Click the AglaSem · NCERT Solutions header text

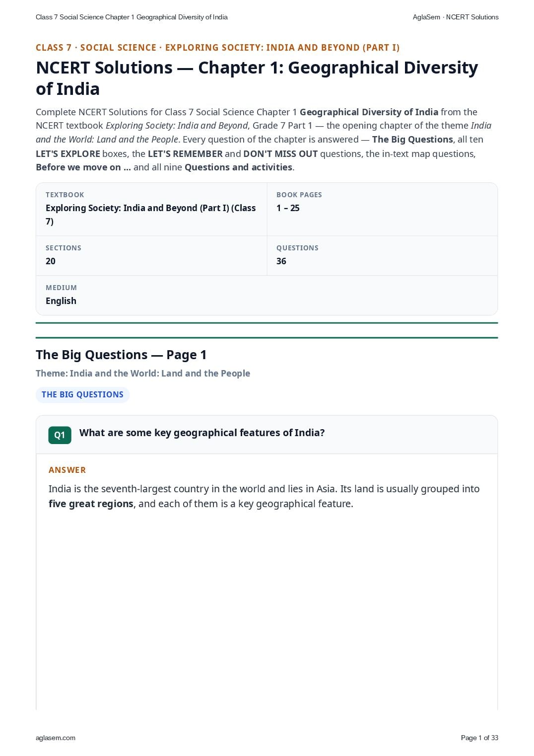coord(456,17)
